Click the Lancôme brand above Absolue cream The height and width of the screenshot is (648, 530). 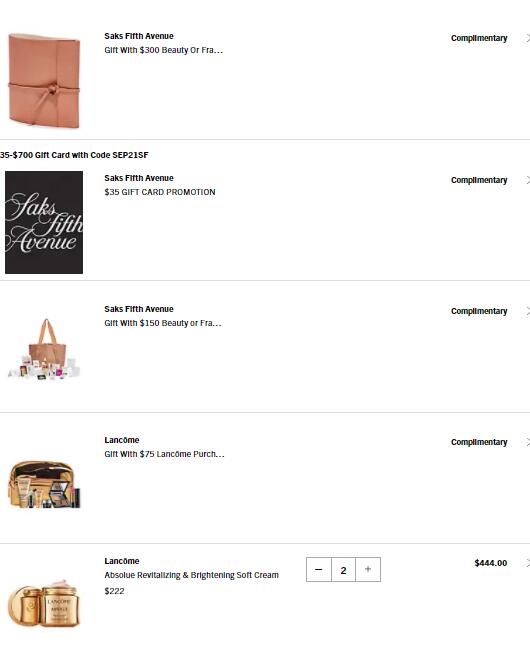[122, 561]
